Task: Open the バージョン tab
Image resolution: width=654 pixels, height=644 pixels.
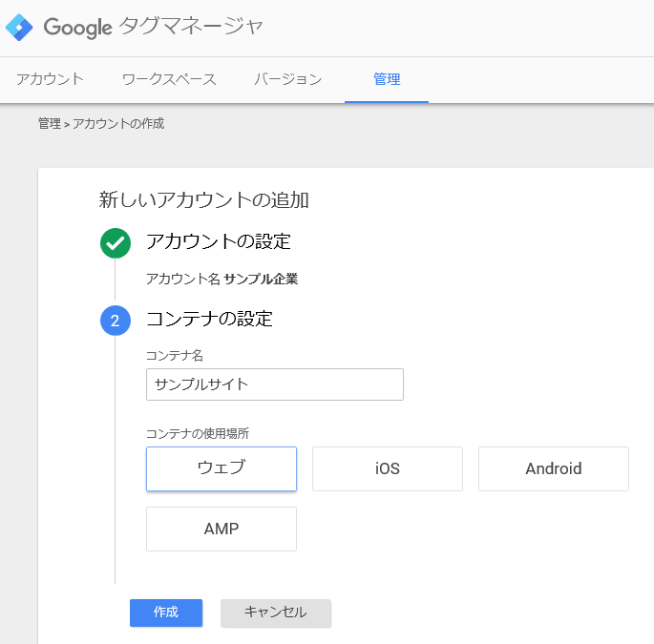Action: pos(287,79)
